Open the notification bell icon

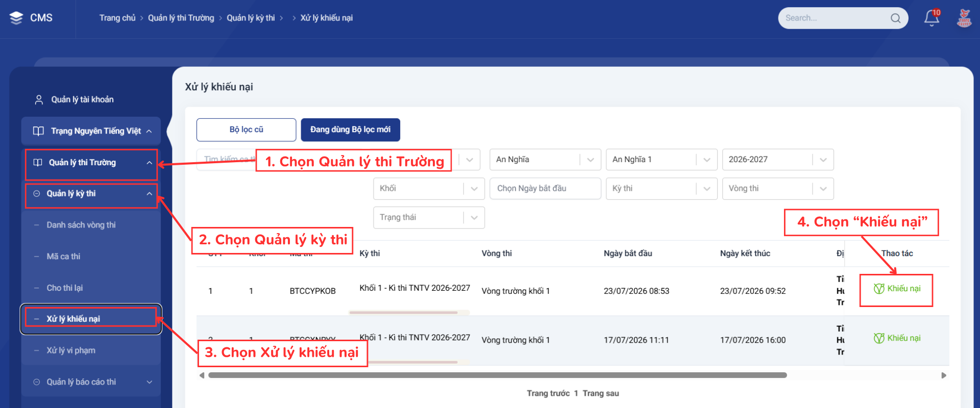pyautogui.click(x=932, y=18)
